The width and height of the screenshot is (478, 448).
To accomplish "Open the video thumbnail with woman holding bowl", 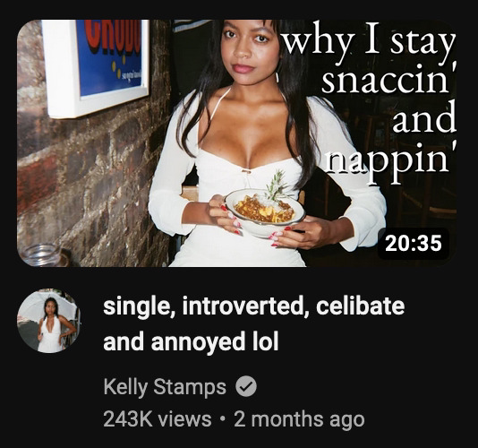I will click(x=237, y=143).
